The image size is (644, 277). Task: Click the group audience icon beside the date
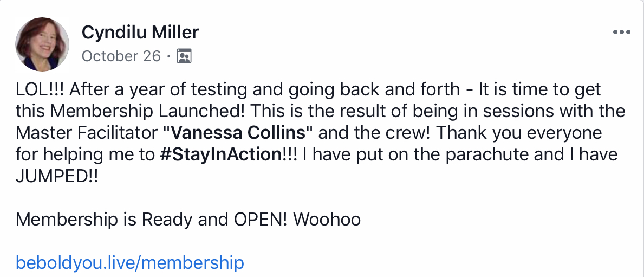pos(185,56)
